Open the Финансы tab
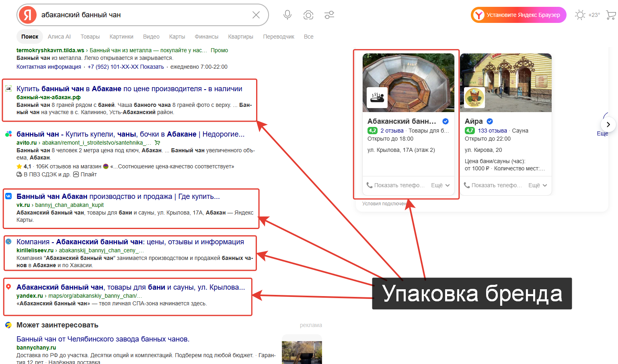This screenshot has height=364, width=618. pos(206,37)
